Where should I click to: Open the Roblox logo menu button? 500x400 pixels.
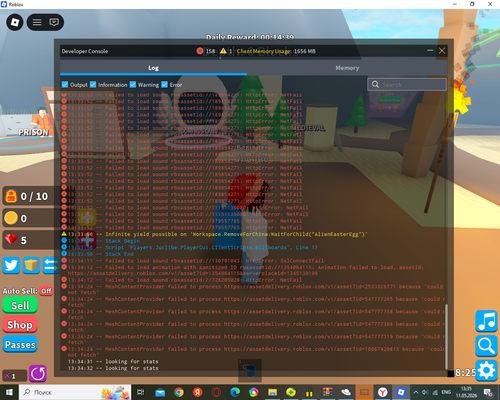coord(15,22)
